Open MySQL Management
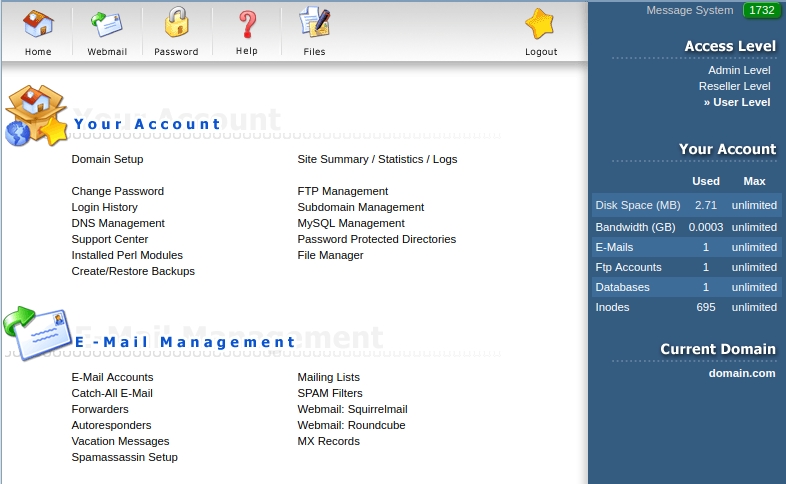This screenshot has width=786, height=484. coord(351,223)
